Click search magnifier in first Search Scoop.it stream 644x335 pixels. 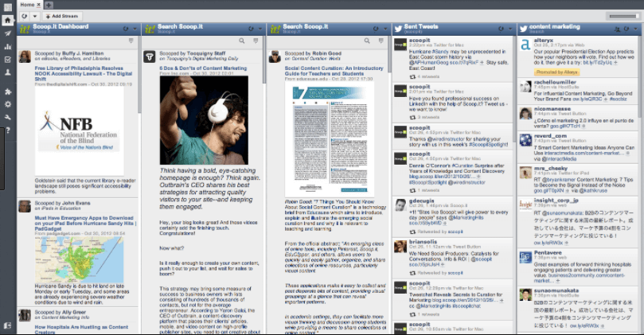coord(242,41)
